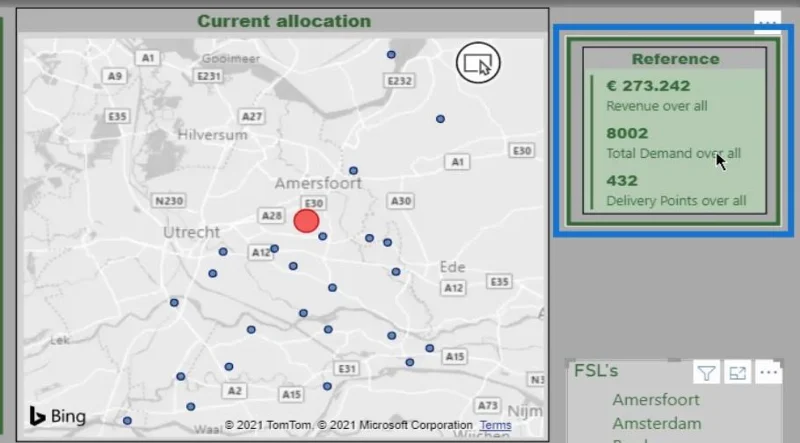Select Amersfoort in the FSL's list
The width and height of the screenshot is (800, 443).
click(656, 400)
